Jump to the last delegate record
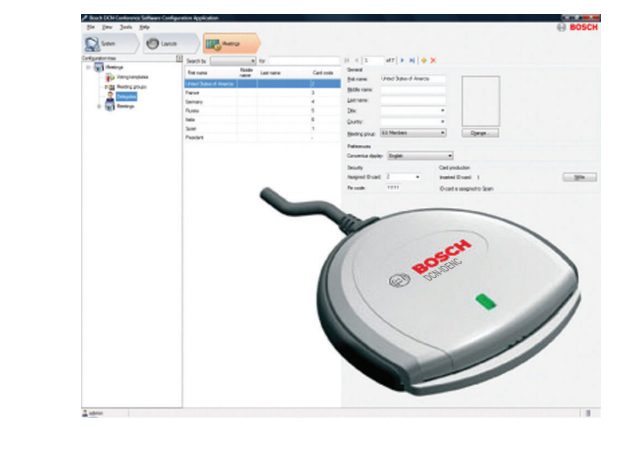Screen dimensions: 644x474 click(411, 61)
